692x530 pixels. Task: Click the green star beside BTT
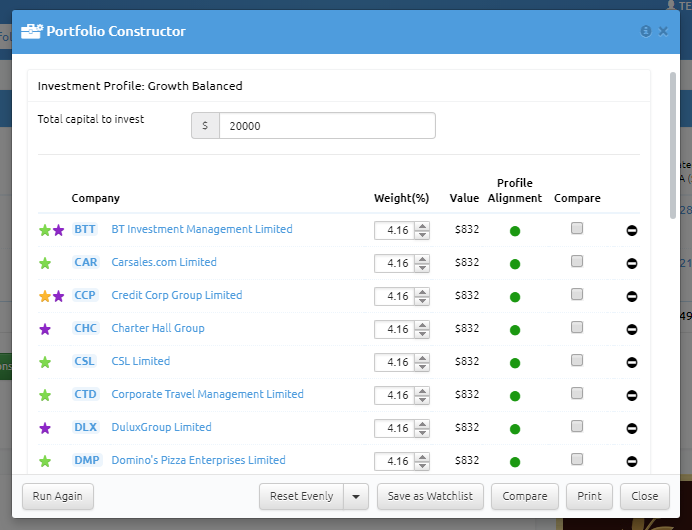45,230
